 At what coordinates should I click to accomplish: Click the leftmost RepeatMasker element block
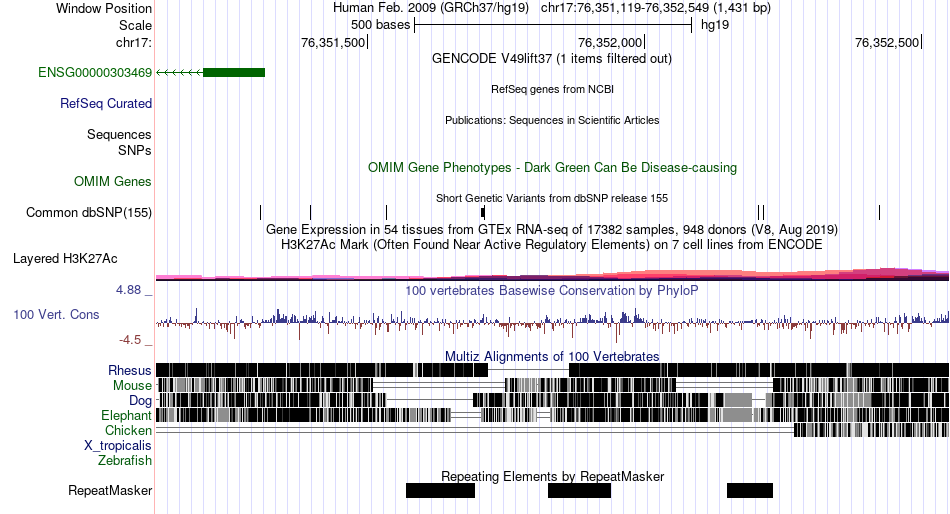point(440,490)
